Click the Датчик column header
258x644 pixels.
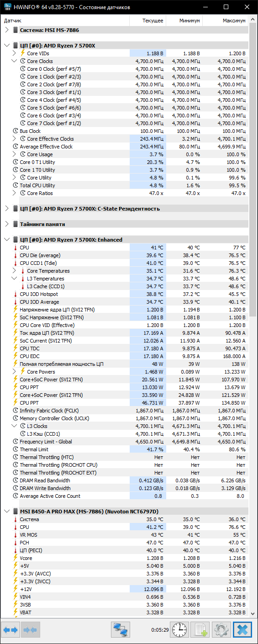[x=65, y=21]
